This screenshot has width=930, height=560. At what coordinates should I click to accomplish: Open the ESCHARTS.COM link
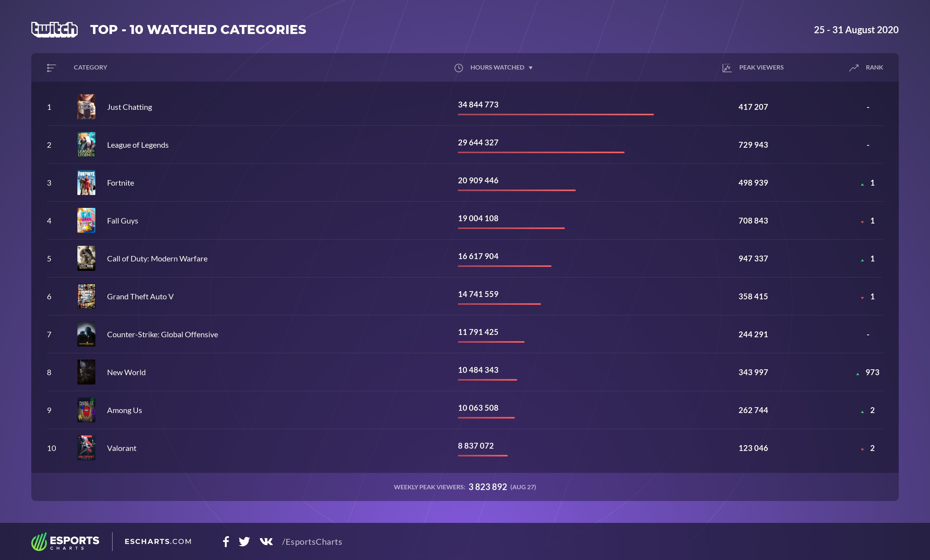(x=158, y=542)
